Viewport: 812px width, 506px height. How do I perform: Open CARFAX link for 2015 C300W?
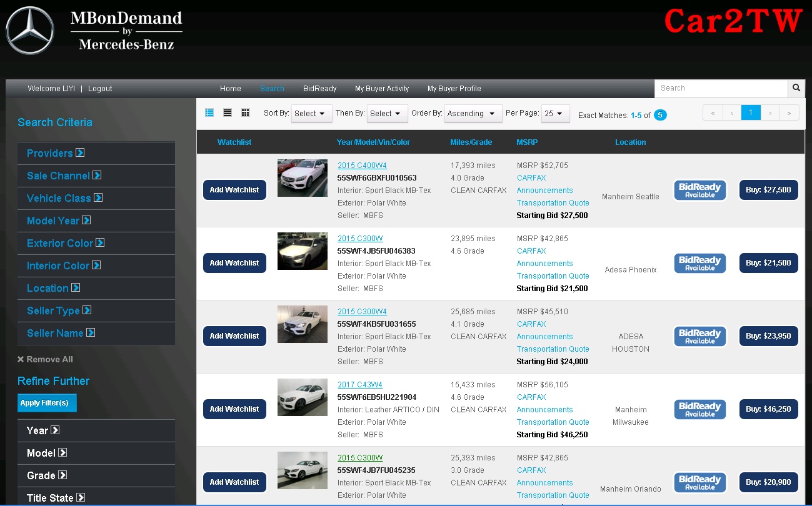pos(531,251)
